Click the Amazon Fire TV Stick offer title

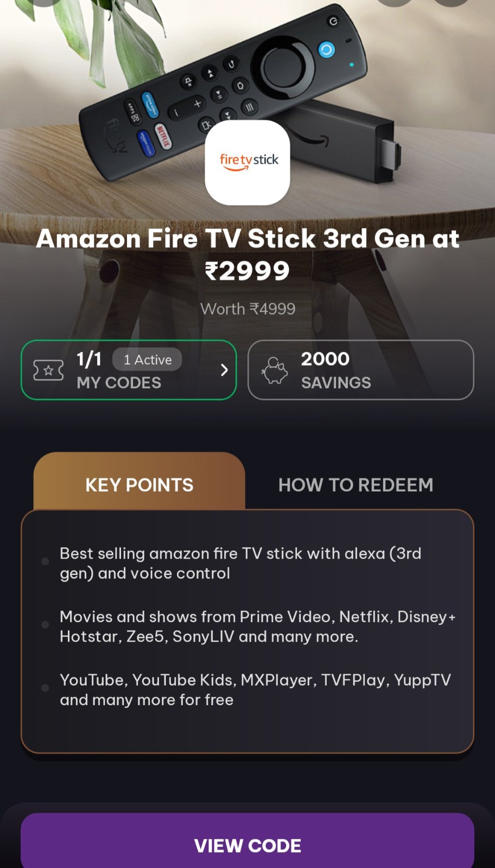(247, 254)
